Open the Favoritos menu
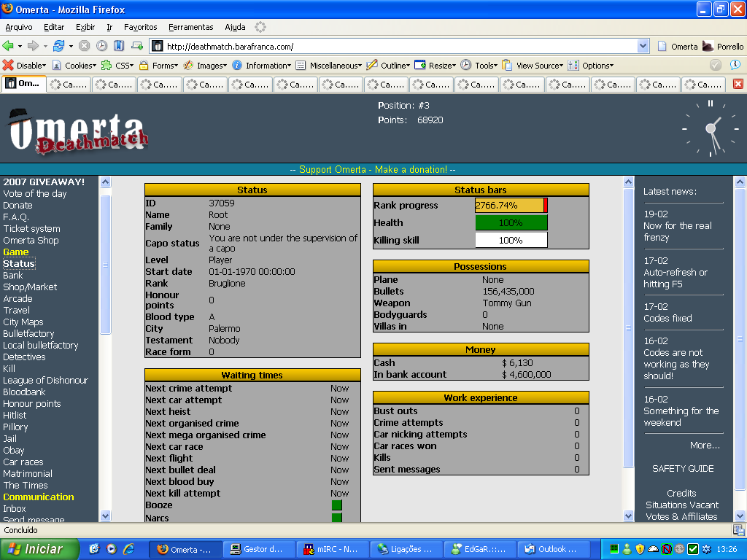Viewport: 747px width, 560px height. [141, 27]
